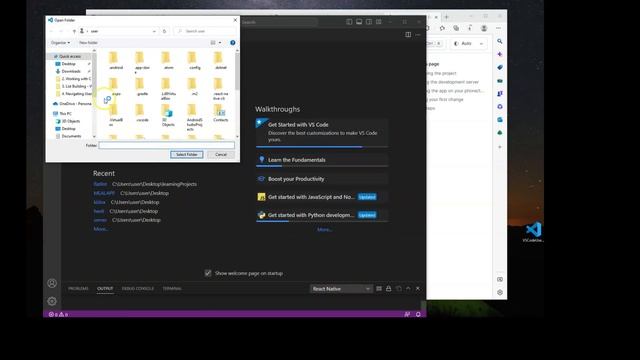Open a new tab in the browser window

[x=447, y=17]
